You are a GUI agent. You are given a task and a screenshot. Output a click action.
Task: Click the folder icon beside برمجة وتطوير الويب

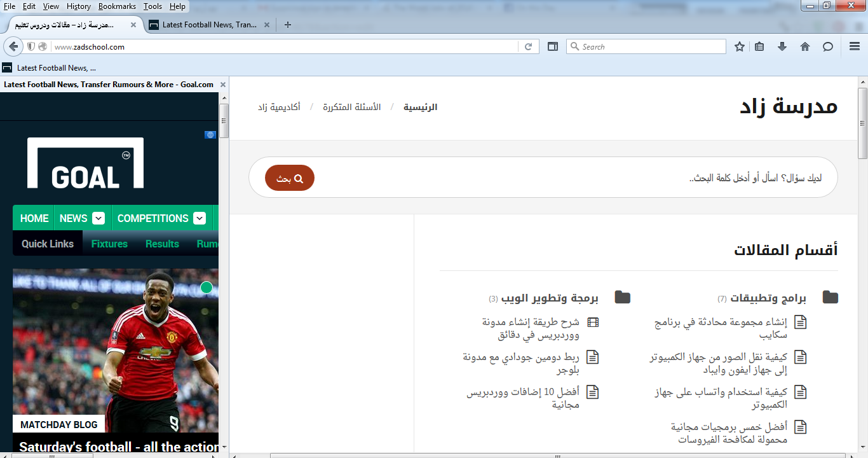pyautogui.click(x=623, y=296)
